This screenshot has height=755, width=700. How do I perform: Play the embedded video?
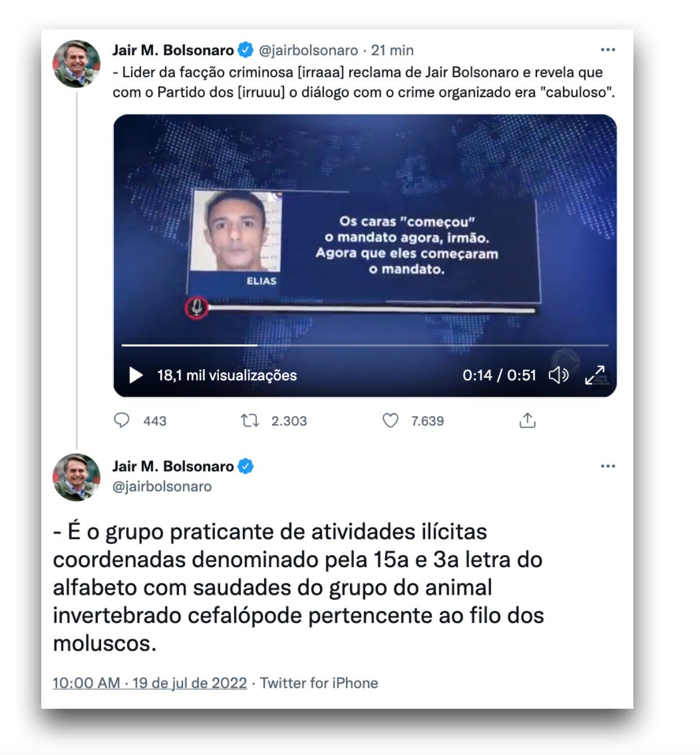click(x=136, y=375)
